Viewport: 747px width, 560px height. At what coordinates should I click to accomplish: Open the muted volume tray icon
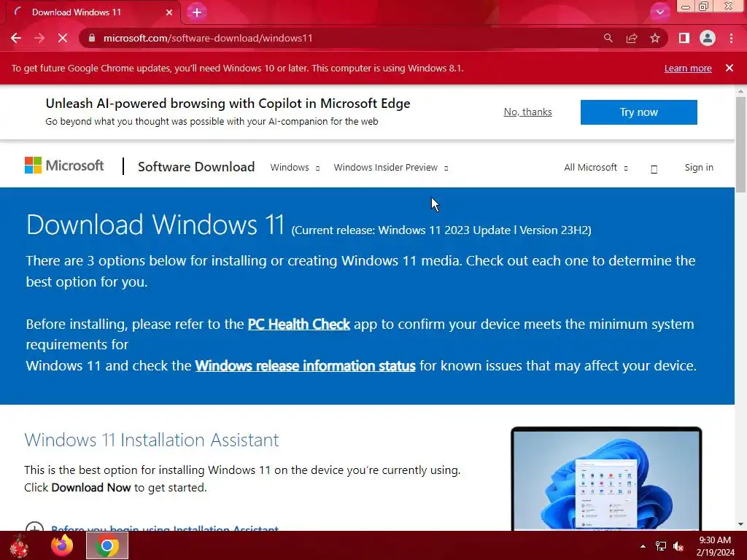(678, 546)
